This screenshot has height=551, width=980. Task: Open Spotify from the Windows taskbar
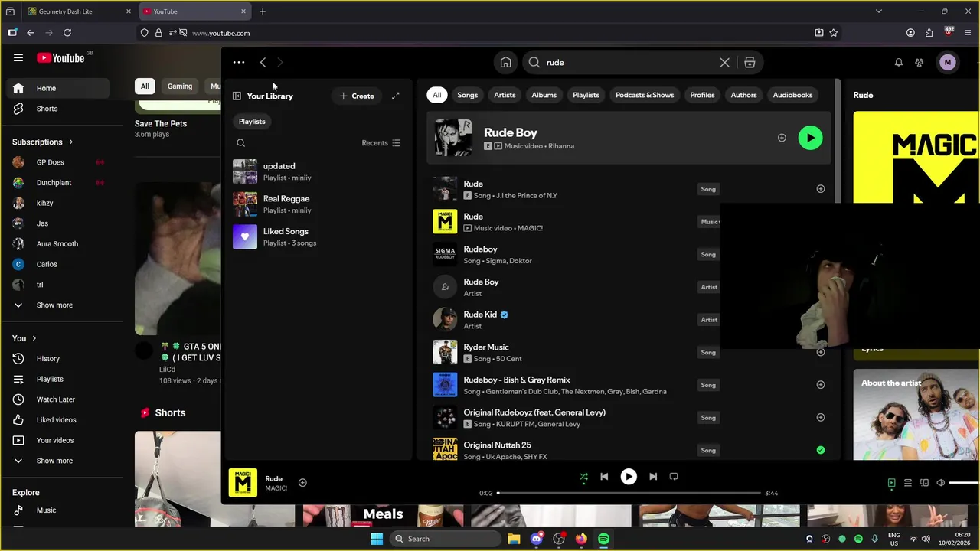pyautogui.click(x=603, y=539)
